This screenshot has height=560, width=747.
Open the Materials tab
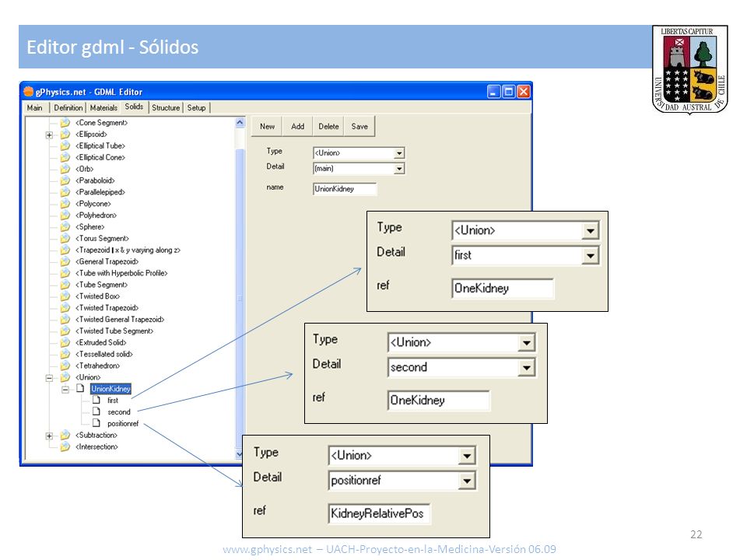click(x=103, y=108)
